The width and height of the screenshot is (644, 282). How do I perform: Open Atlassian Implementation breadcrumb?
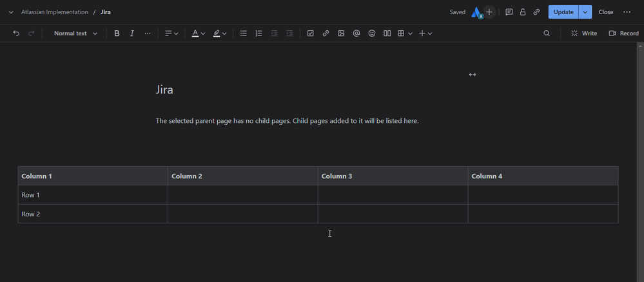[55, 12]
